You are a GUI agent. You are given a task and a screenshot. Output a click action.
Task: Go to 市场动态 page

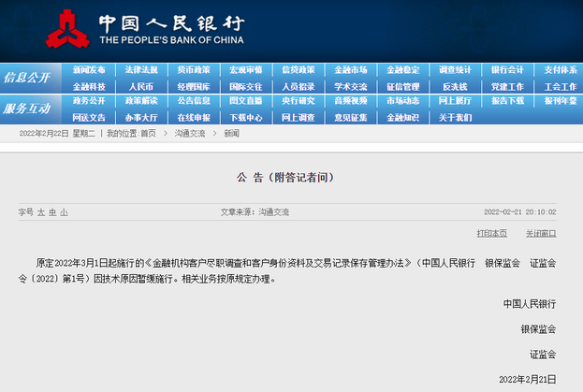(x=403, y=101)
